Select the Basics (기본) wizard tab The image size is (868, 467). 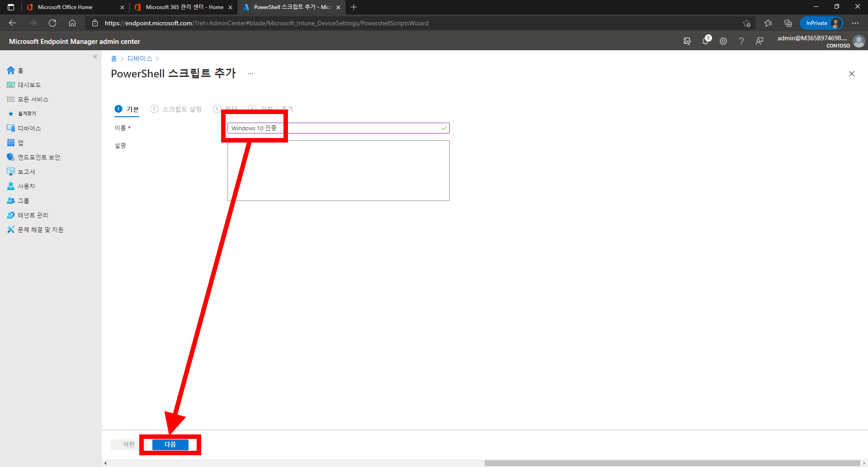click(127, 109)
